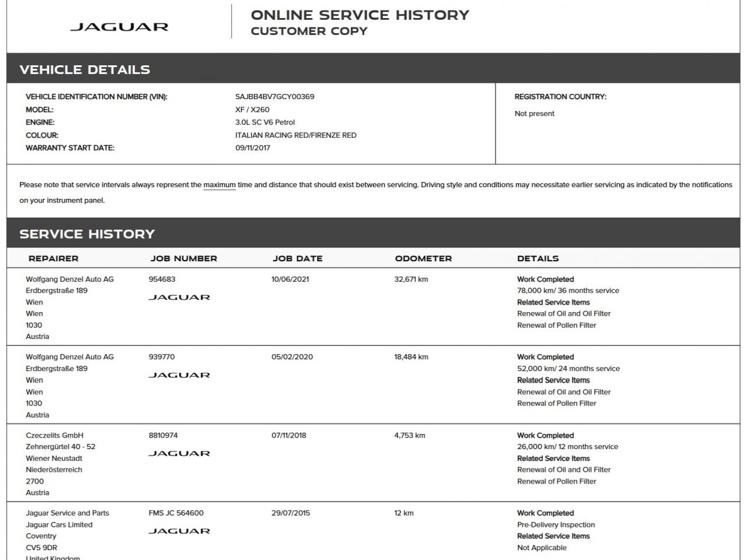Click the Job Number column heading

[183, 258]
